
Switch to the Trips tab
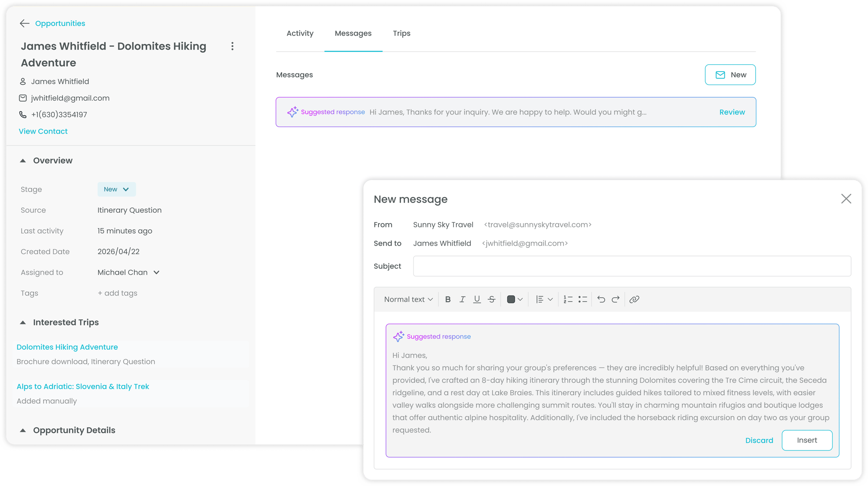pyautogui.click(x=401, y=33)
